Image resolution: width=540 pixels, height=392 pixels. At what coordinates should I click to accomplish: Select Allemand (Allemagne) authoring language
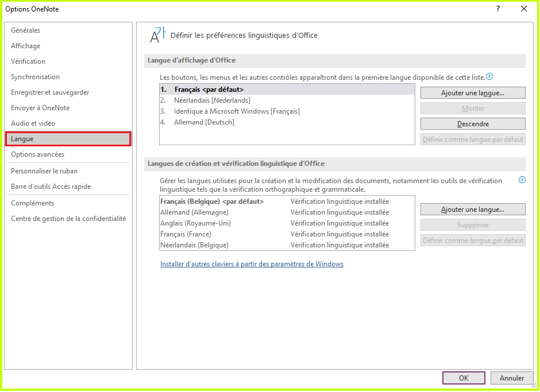(287, 212)
